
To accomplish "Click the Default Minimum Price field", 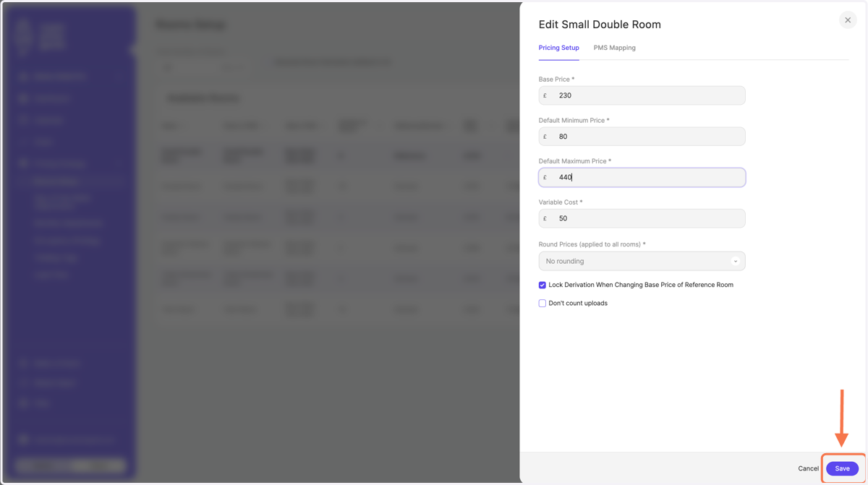I will [642, 137].
